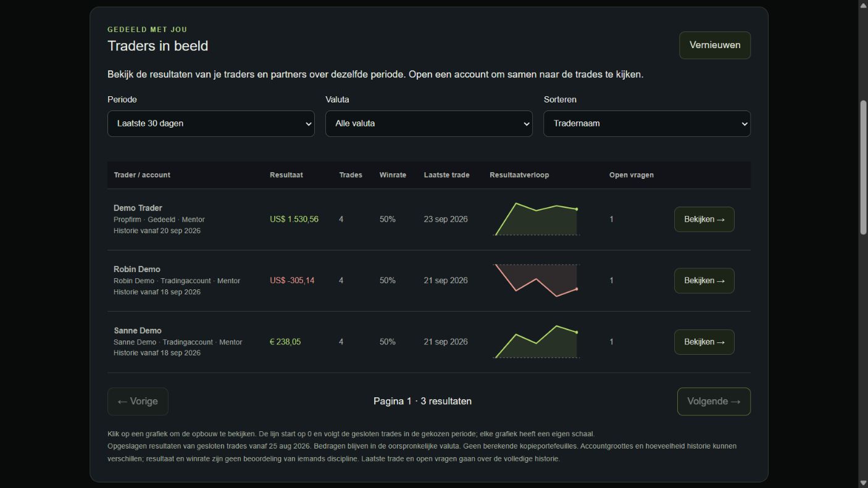Click Sanne Demo's last trade date
868x488 pixels.
(x=446, y=342)
